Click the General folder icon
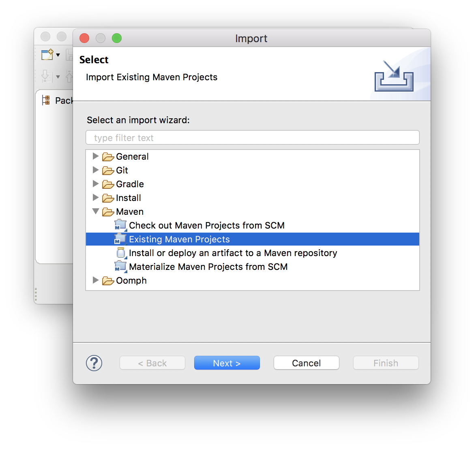Viewport: 476px width, 449px height. point(108,157)
